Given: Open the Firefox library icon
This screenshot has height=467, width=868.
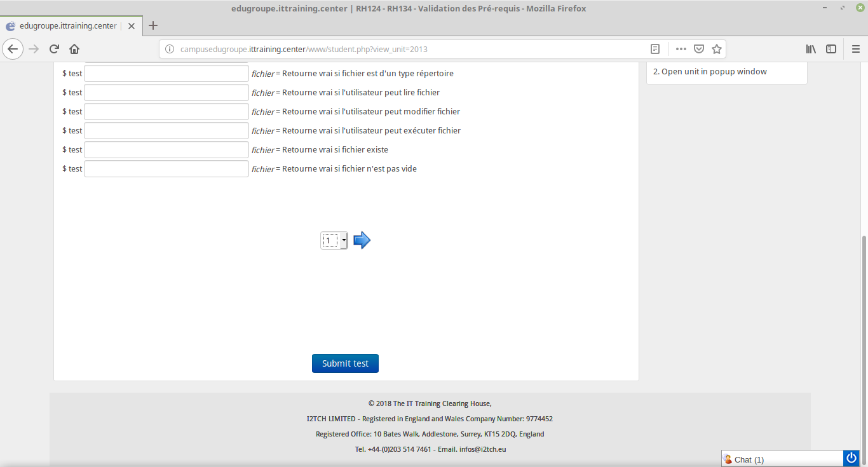Looking at the screenshot, I should point(811,49).
